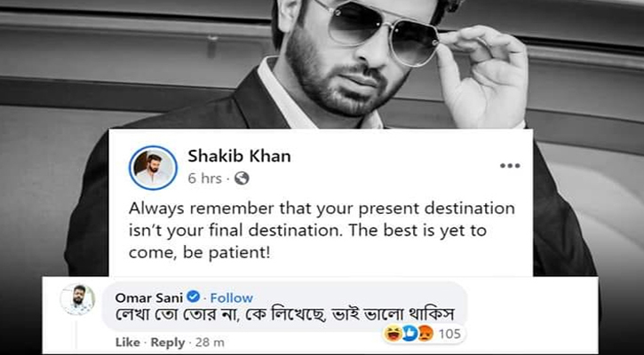The height and width of the screenshot is (355, 644).
Task: Click the Omar Sani commenter name
Action: 148,297
